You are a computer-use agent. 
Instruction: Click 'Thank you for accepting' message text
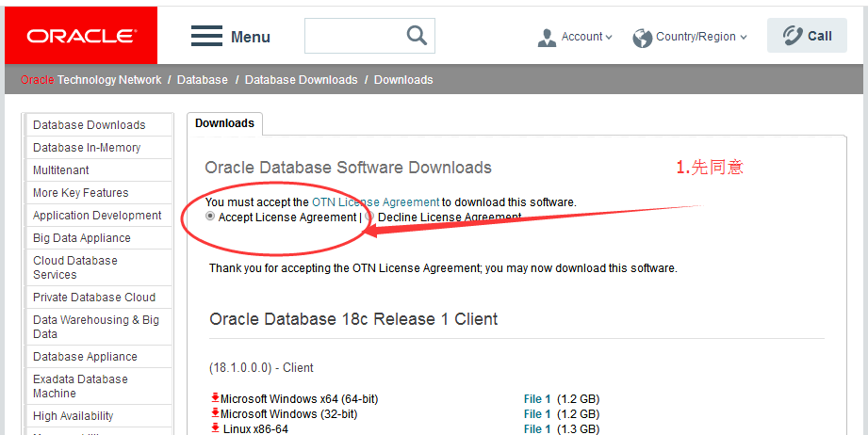(443, 268)
